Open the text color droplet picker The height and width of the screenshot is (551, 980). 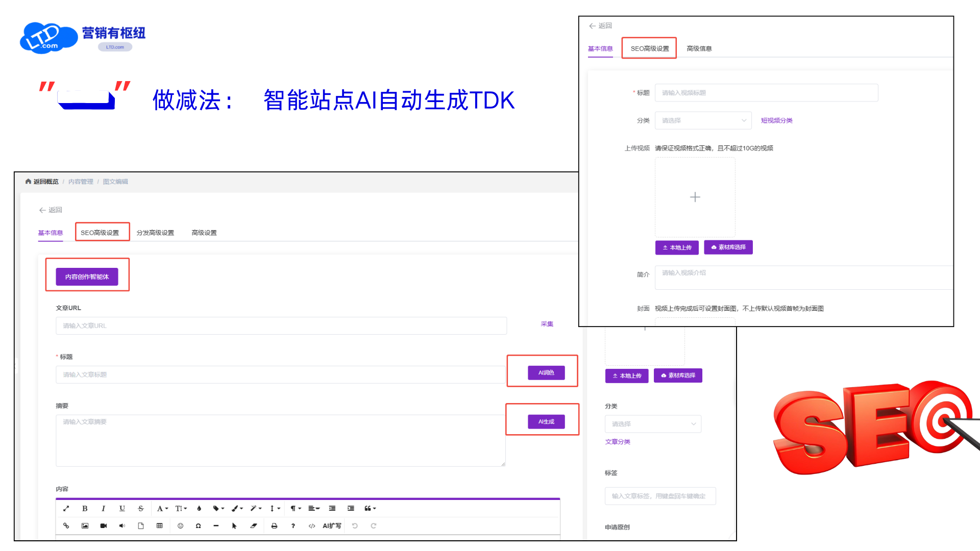[199, 508]
